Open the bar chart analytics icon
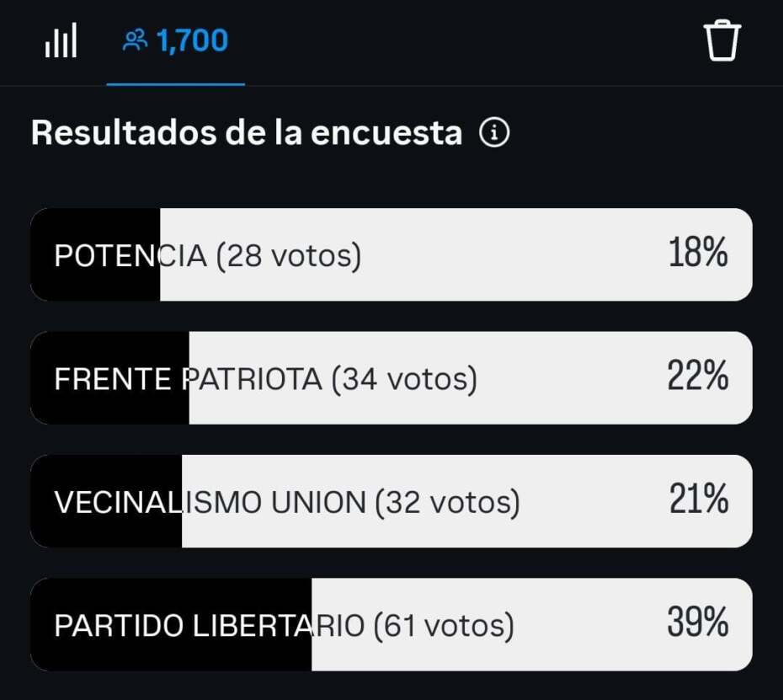Screen dimensions: 783x700 tap(61, 40)
